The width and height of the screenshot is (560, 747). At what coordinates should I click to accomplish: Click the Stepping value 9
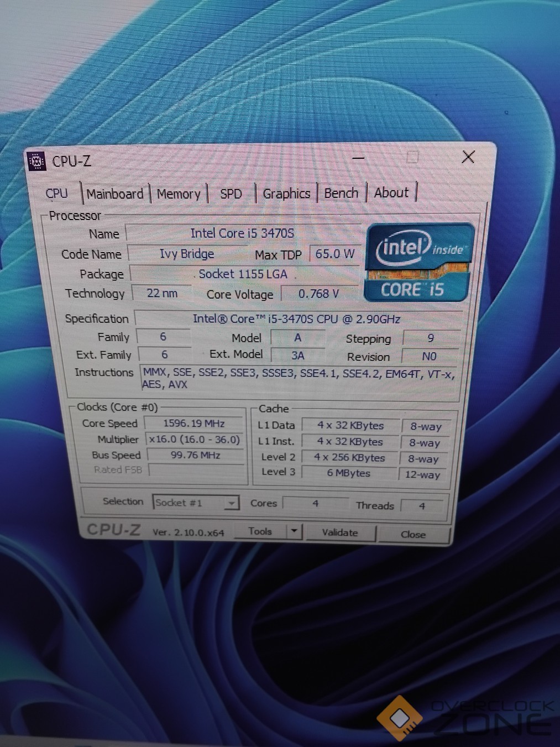(x=431, y=338)
